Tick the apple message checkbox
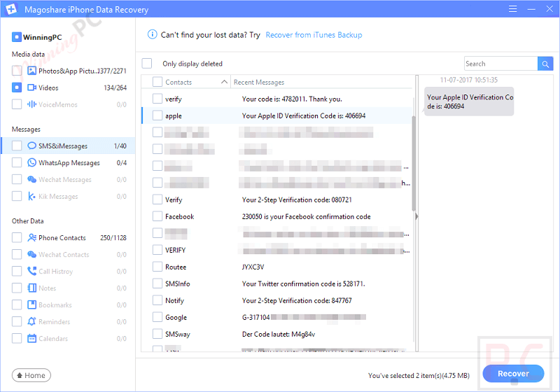This screenshot has height=392, width=560. tap(157, 115)
